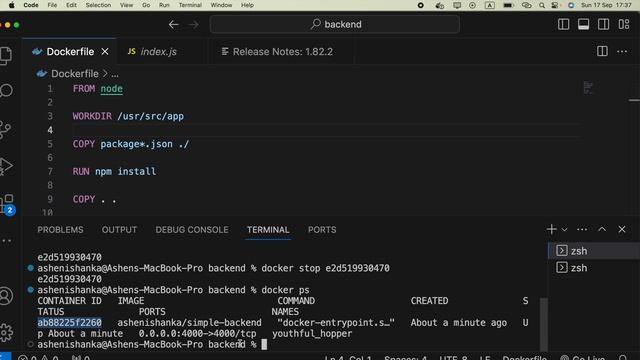Open Extensions view with badge 2

click(8, 204)
